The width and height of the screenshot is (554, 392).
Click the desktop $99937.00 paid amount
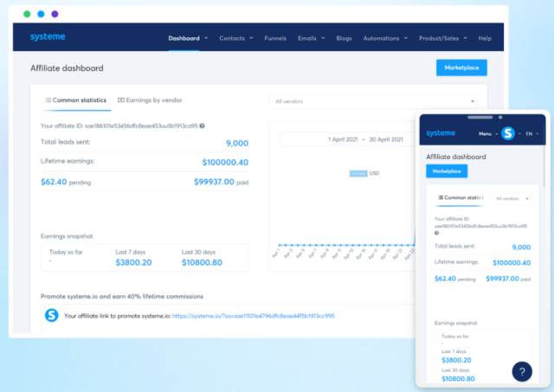(x=214, y=182)
